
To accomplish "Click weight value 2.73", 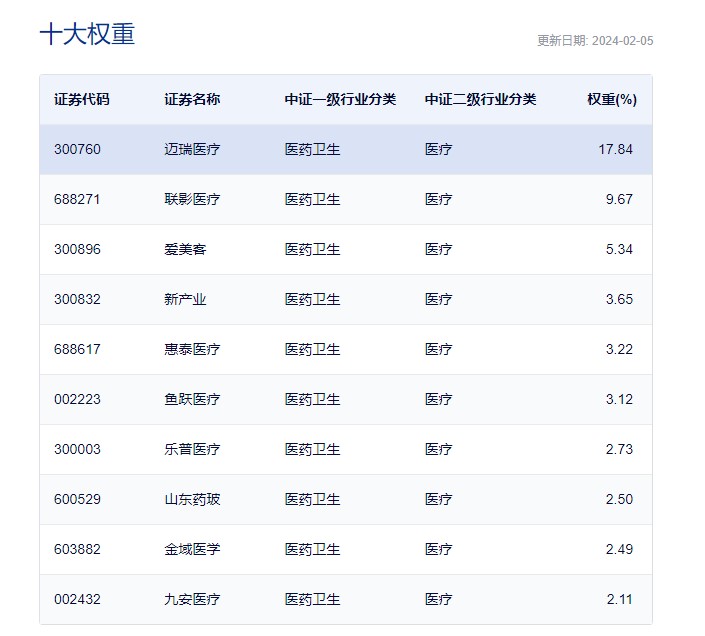I will [619, 449].
